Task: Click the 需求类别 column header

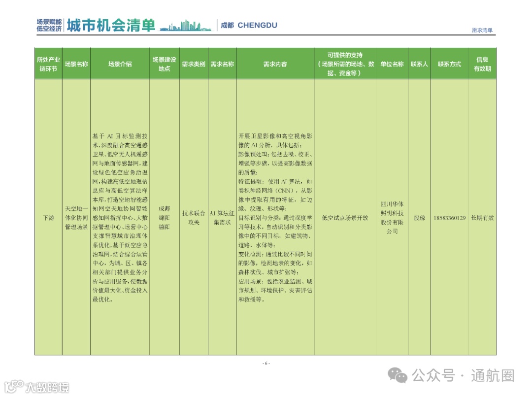Action: point(194,64)
